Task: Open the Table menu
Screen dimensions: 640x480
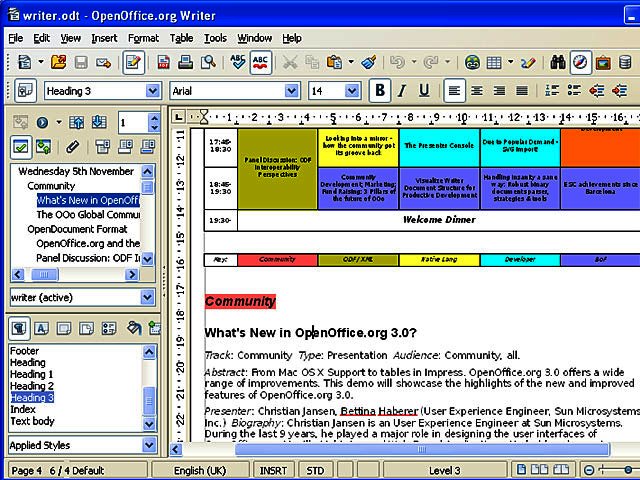Action: pos(181,38)
